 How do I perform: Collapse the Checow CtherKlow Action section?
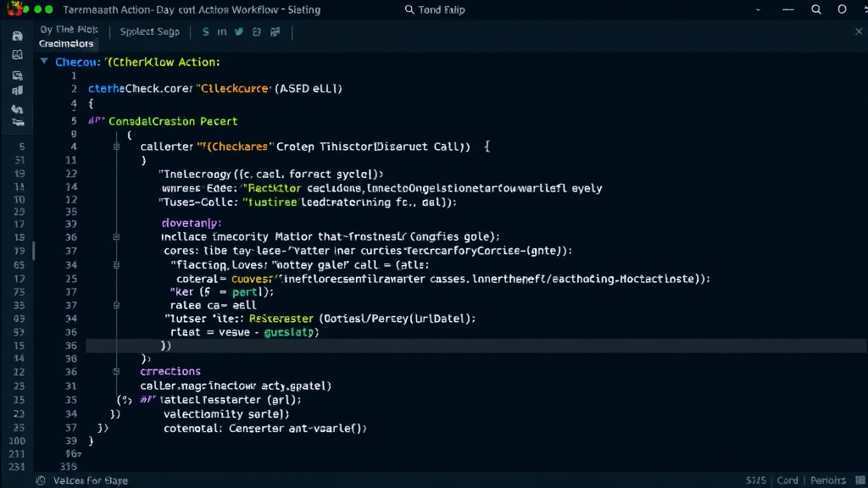44,61
